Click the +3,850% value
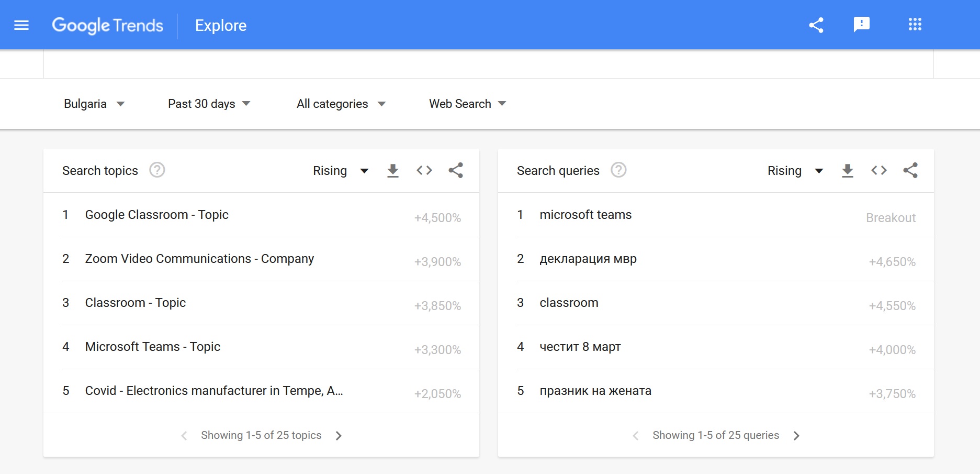The image size is (980, 474). point(437,306)
